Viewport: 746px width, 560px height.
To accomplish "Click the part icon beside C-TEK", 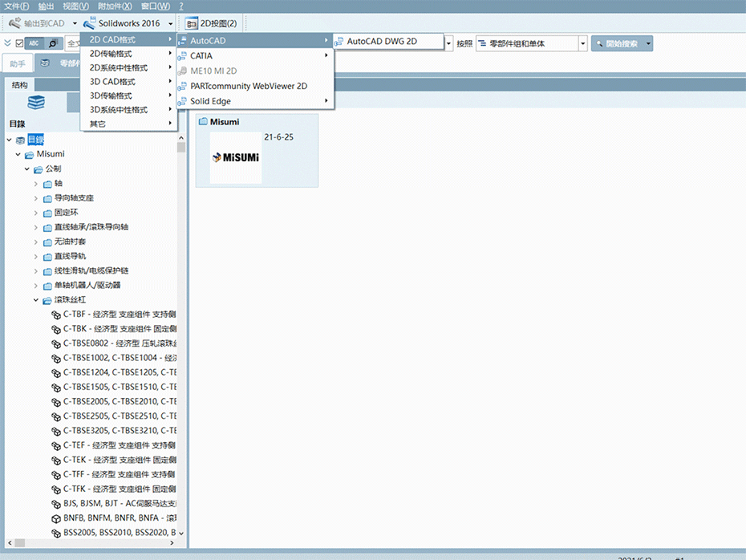I will point(56,460).
